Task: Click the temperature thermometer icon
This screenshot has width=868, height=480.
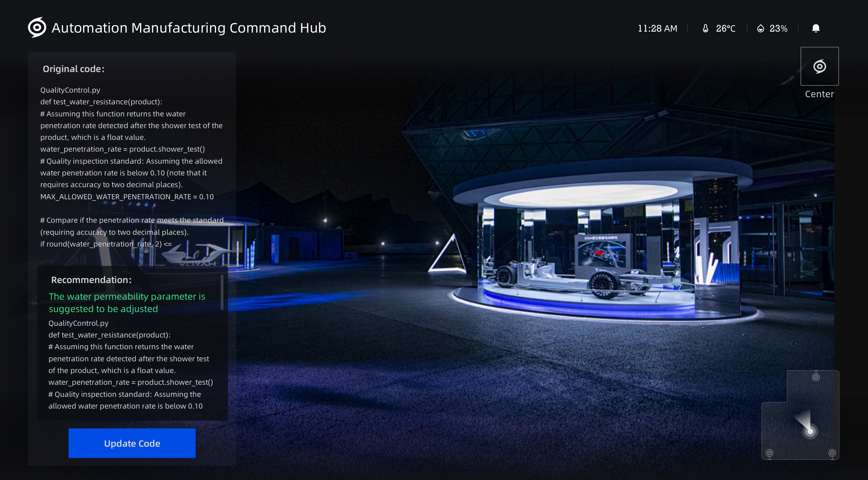Action: (705, 28)
